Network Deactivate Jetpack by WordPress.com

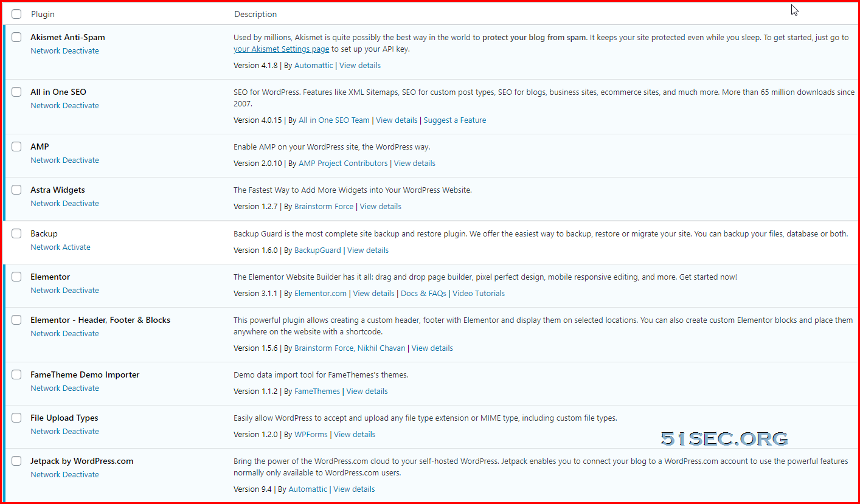[64, 475]
